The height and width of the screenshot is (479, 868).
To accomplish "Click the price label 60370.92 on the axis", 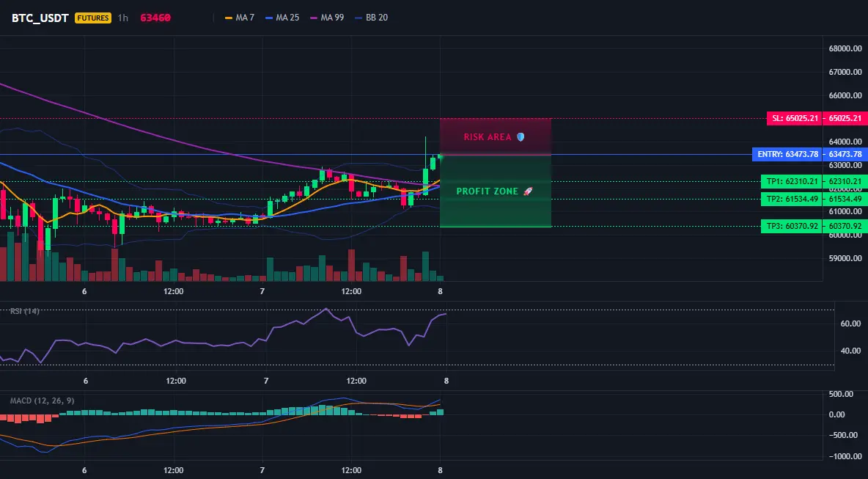I will click(x=845, y=226).
